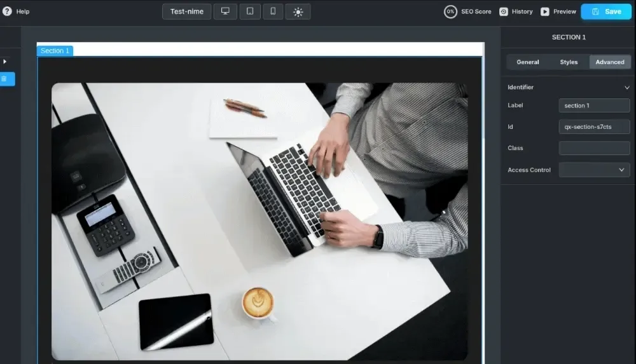Screen dimensions: 636x364
Task: Click the Class input field
Action: [594, 148]
